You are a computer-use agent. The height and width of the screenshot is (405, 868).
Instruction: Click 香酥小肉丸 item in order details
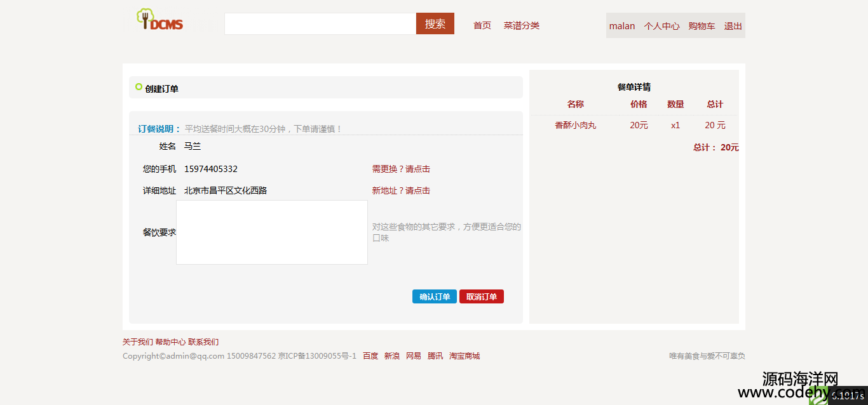click(576, 125)
